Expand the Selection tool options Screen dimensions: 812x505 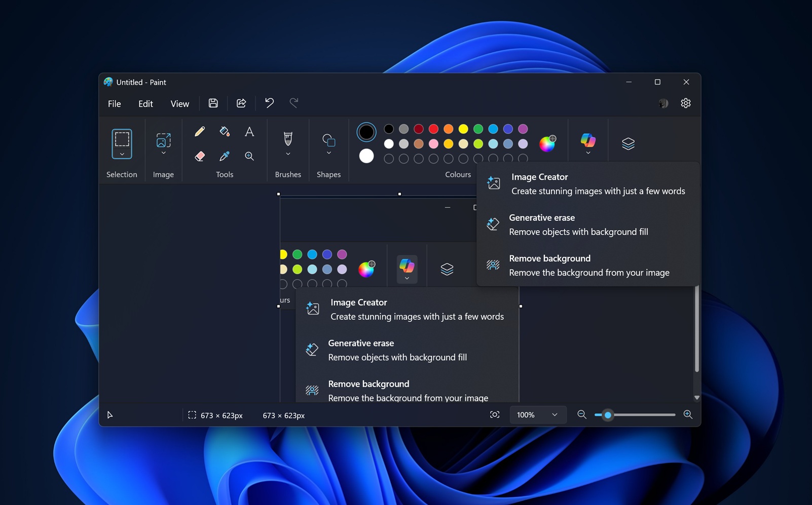tap(122, 153)
